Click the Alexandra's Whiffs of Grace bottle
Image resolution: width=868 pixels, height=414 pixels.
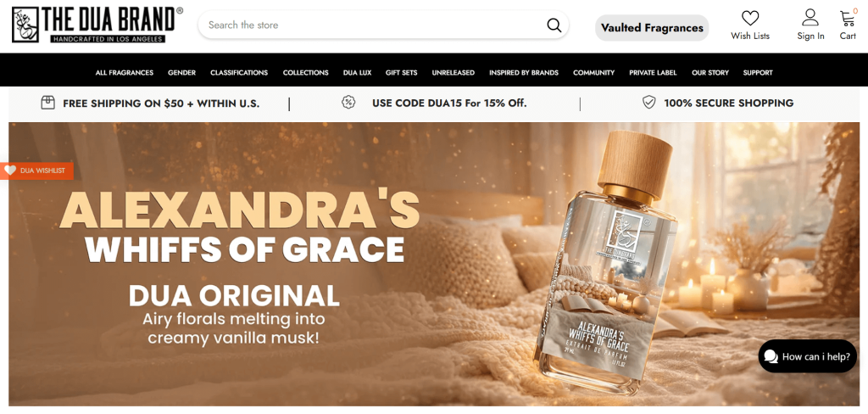coord(604,263)
